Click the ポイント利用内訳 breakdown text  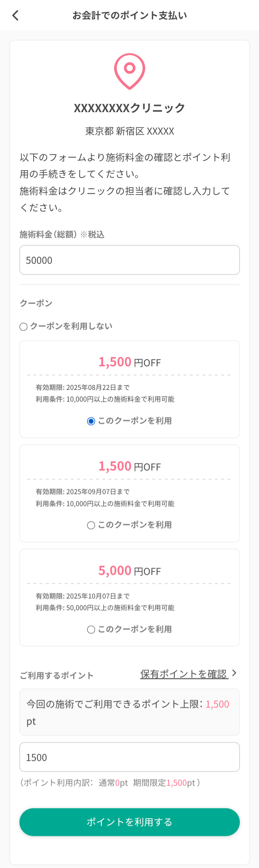click(x=110, y=783)
